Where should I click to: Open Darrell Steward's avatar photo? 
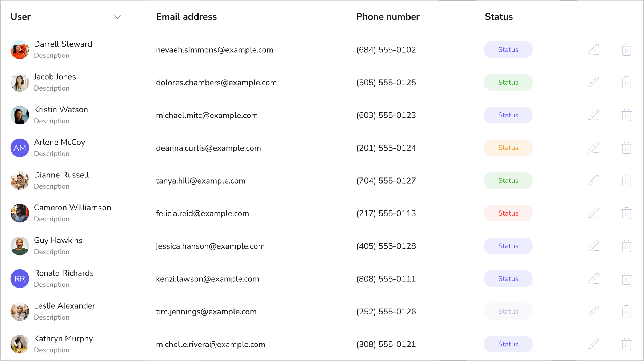point(20,50)
